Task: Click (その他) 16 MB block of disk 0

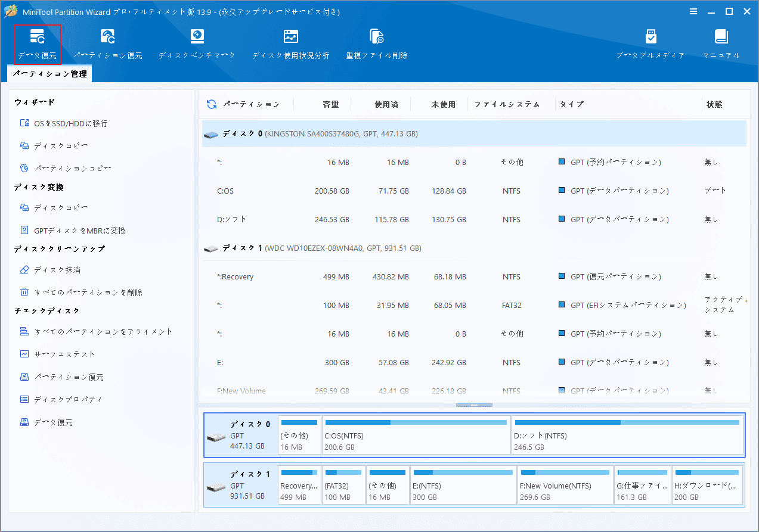Action: tap(299, 435)
